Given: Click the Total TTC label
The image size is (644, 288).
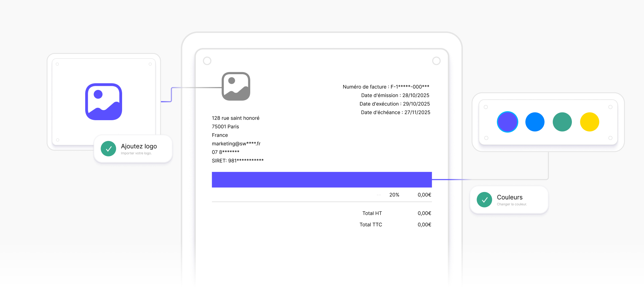Looking at the screenshot, I should 371,225.
